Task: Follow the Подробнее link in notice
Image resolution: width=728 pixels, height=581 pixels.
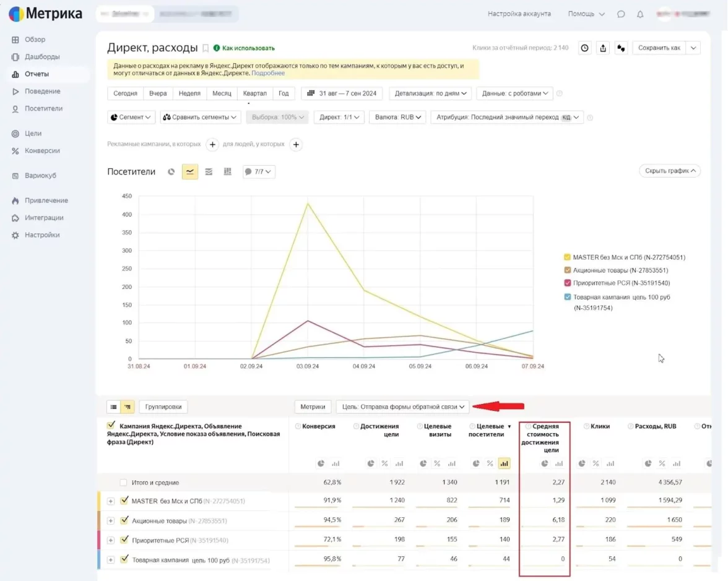Action: pyautogui.click(x=268, y=73)
